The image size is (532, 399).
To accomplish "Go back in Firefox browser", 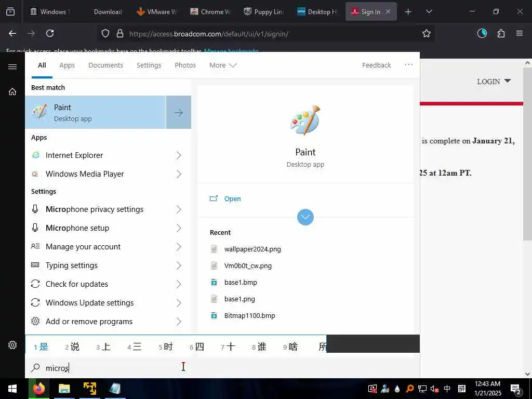I will (x=12, y=33).
